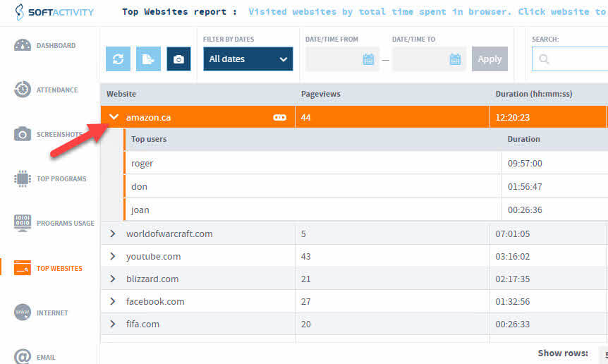
Task: Collapse the amazon.ca row
Action: (114, 116)
